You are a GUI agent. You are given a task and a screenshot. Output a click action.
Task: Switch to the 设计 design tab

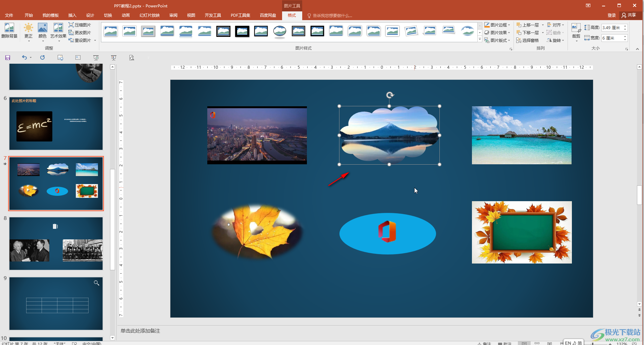90,15
